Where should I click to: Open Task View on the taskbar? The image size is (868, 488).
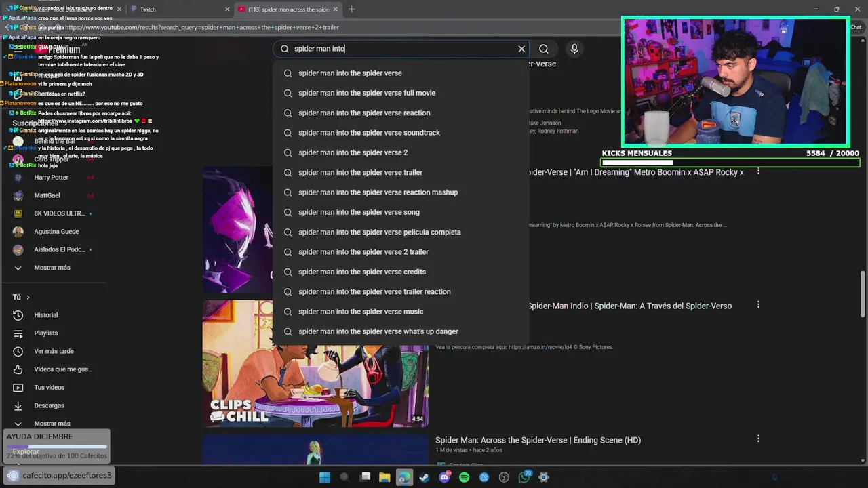(x=365, y=477)
